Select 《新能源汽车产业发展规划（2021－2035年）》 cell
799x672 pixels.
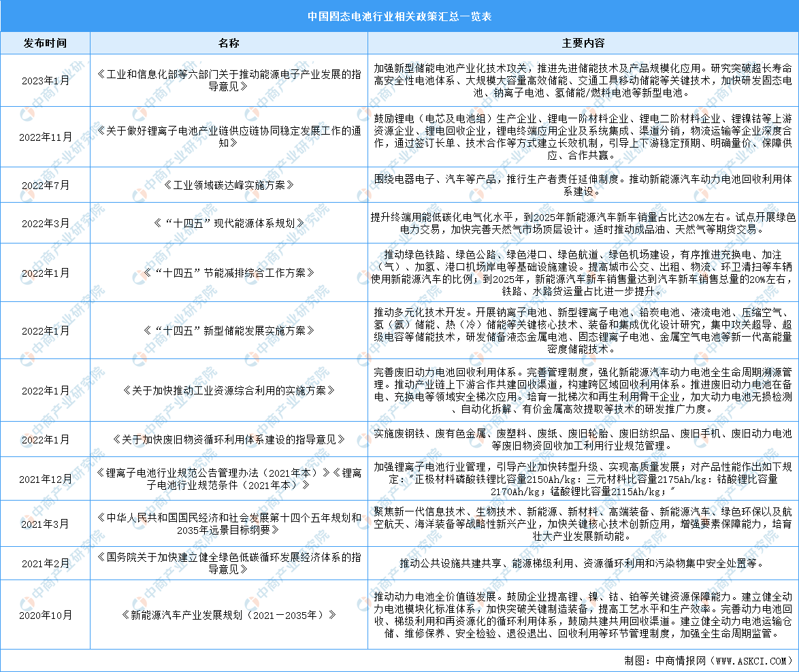pos(229,615)
